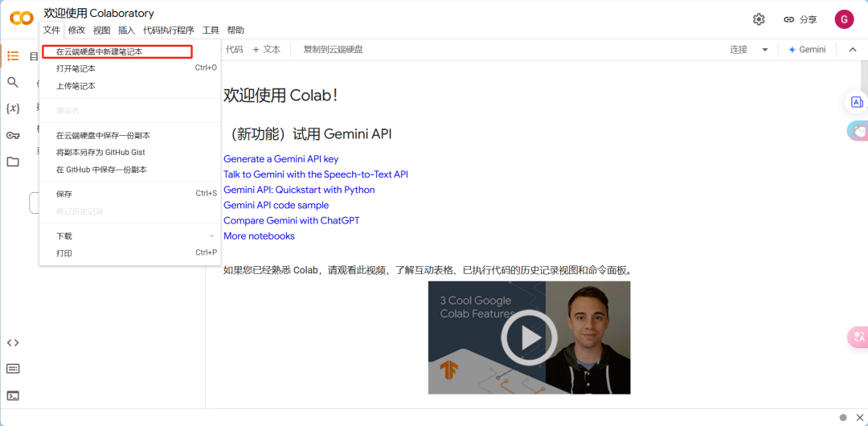Open the command palette icon
868x426 pixels.
13,369
